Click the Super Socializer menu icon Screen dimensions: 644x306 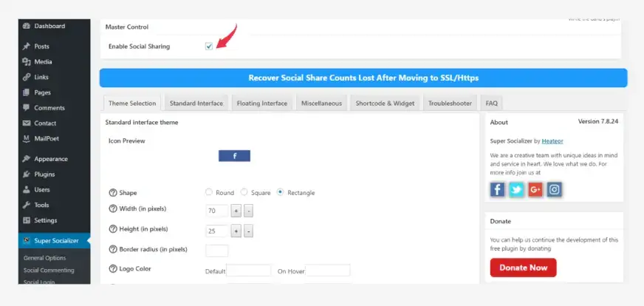pos(27,241)
